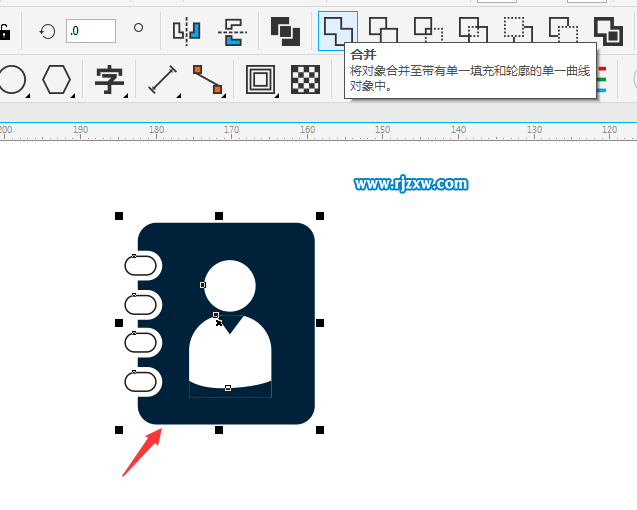The image size is (637, 510).
Task: Mirror the selection vertically
Action: [x=233, y=32]
